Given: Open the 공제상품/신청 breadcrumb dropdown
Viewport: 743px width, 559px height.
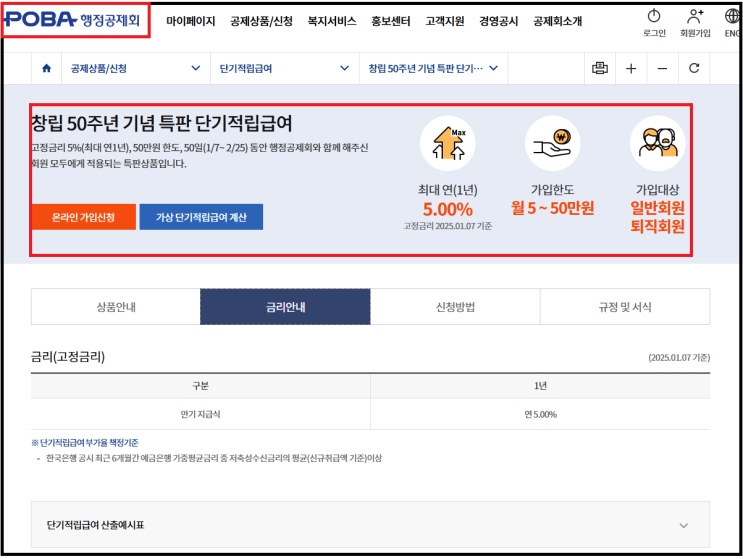Looking at the screenshot, I should 136,68.
